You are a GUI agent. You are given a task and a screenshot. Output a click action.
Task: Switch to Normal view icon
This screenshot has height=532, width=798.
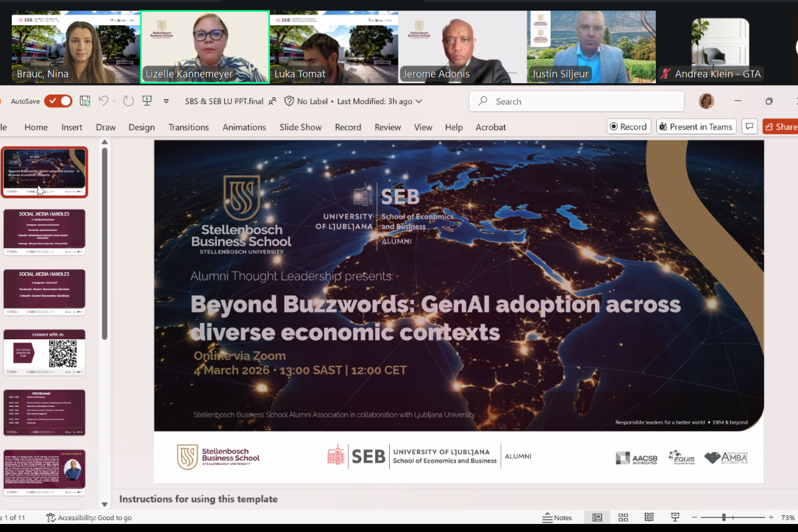[597, 517]
